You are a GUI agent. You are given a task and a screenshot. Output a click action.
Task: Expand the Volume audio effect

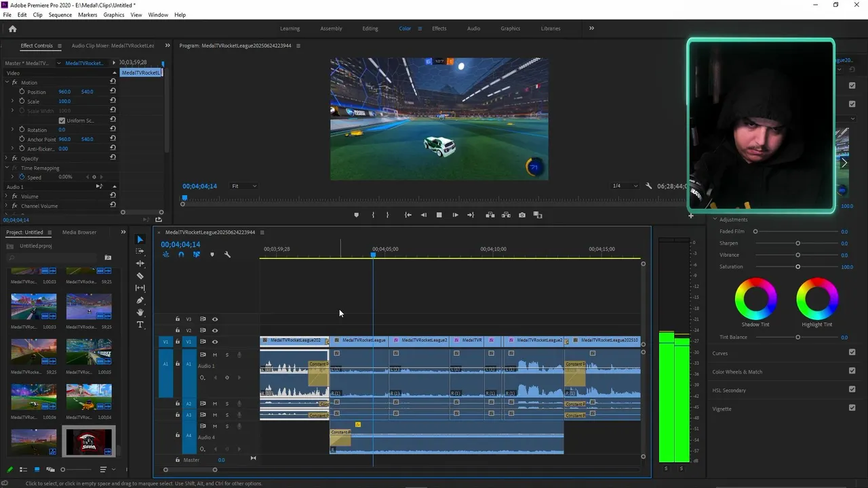coord(6,196)
